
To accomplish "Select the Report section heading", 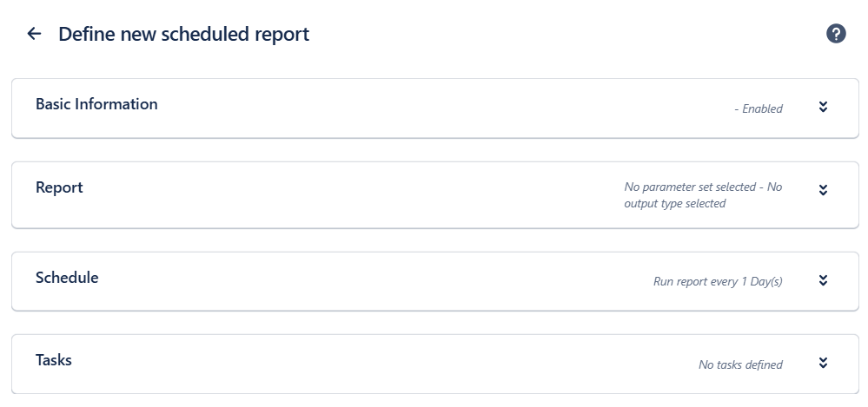I will point(59,187).
